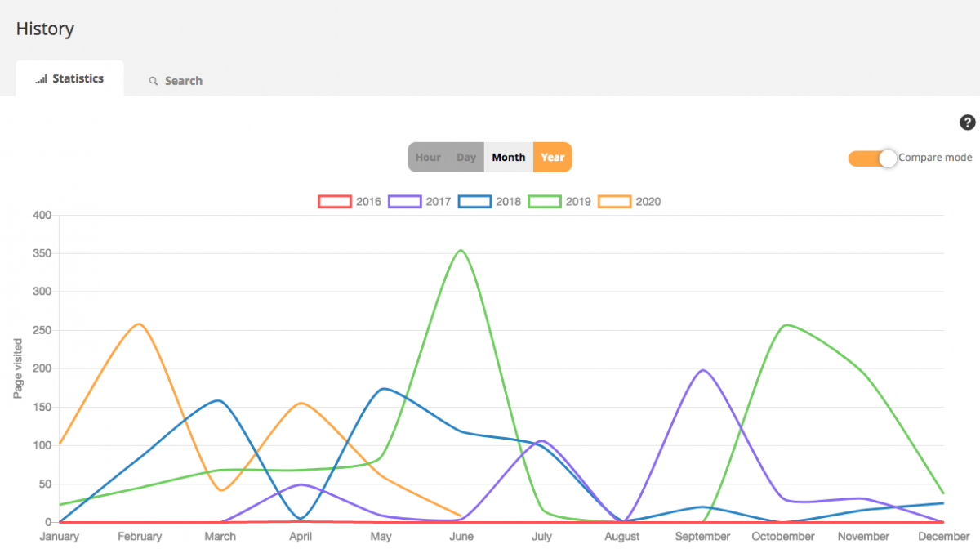Click the History page heading
This screenshot has height=549, width=980.
[x=44, y=29]
